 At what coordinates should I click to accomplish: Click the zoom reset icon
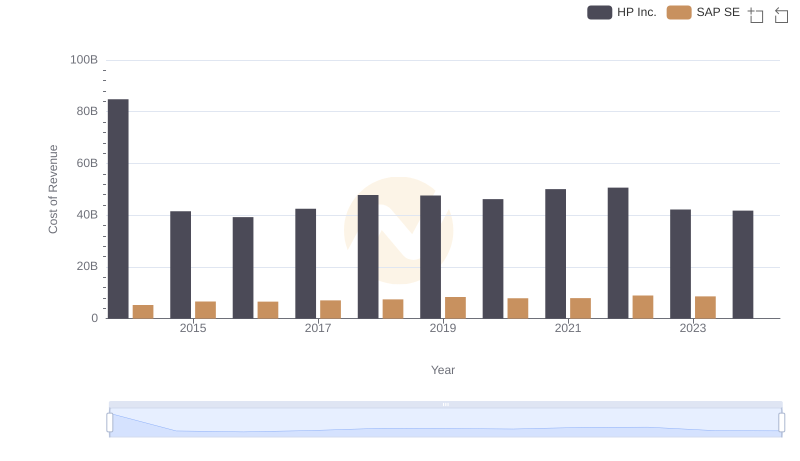[x=781, y=15]
